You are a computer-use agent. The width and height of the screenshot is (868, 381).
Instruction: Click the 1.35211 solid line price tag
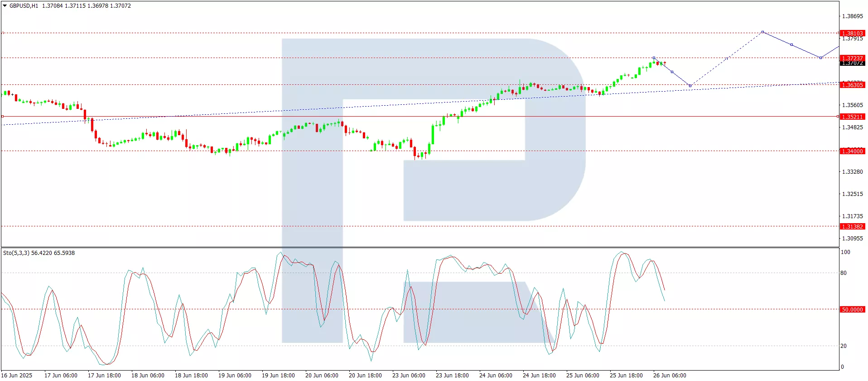(852, 117)
